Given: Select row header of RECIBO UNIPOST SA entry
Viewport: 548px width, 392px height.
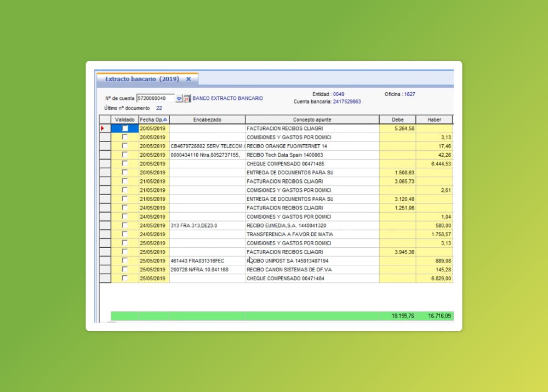Looking at the screenshot, I should pyautogui.click(x=105, y=260).
